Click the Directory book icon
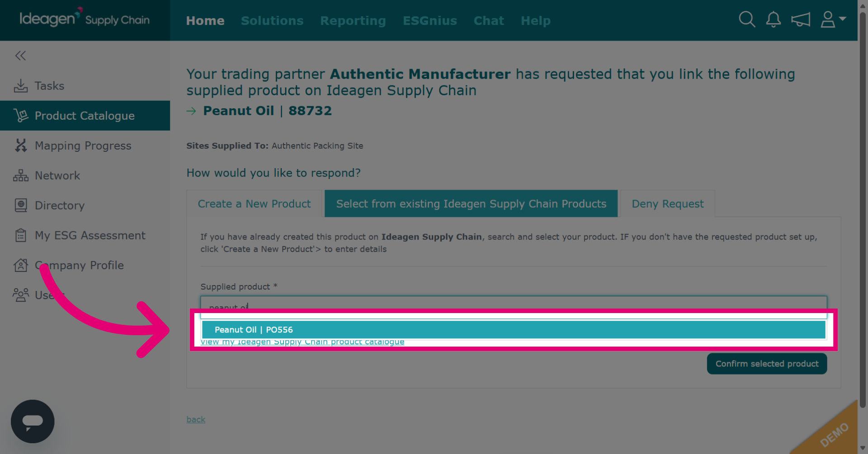Viewport: 868px width, 454px height. point(21,205)
